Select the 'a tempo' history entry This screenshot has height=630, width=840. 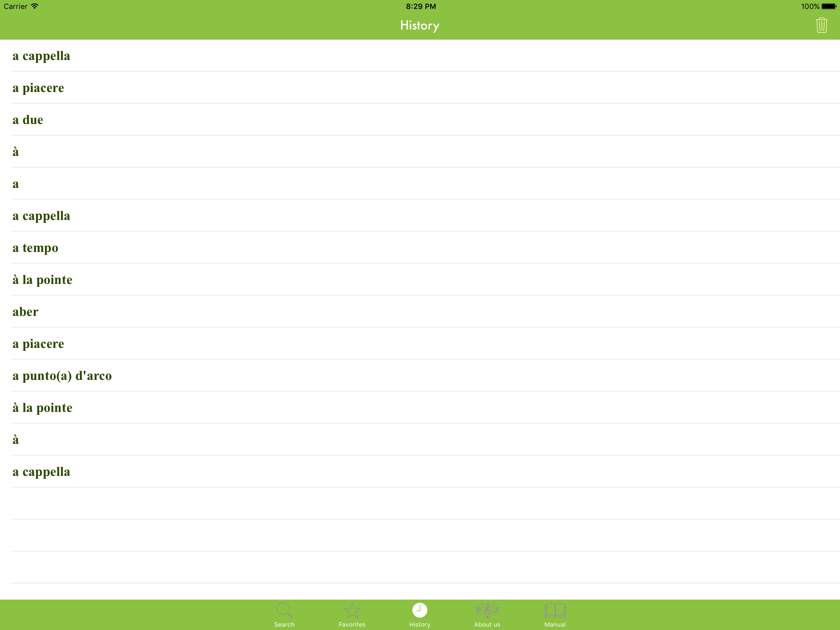[420, 247]
